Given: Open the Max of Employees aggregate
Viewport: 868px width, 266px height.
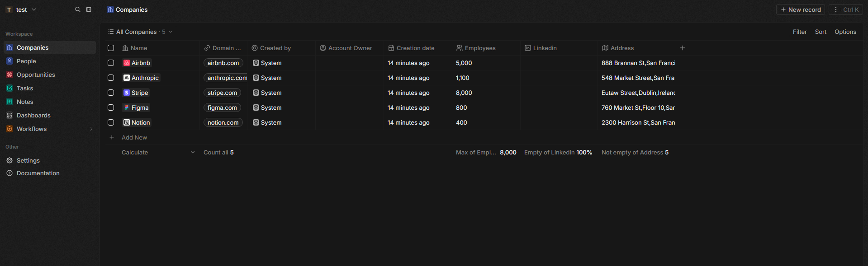Looking at the screenshot, I should click(x=486, y=152).
